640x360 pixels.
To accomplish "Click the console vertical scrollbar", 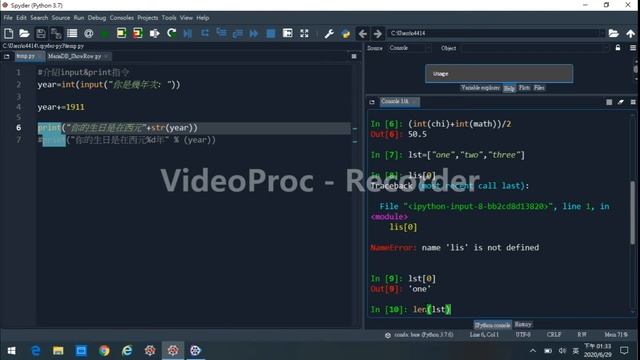I will pos(633,212).
